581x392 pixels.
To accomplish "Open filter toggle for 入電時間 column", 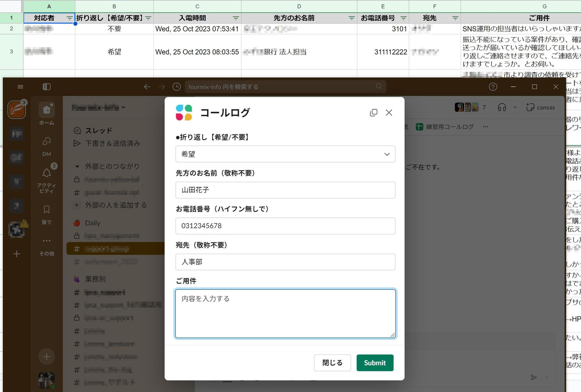I will point(236,18).
